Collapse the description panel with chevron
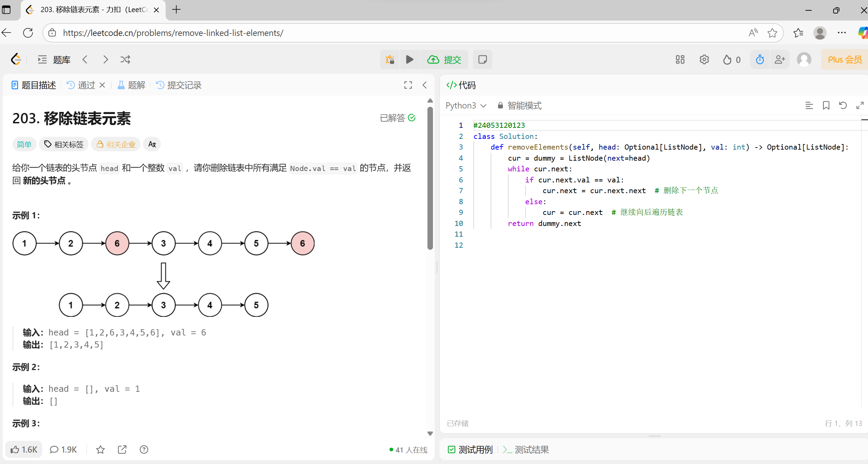The image size is (868, 464). 425,85
